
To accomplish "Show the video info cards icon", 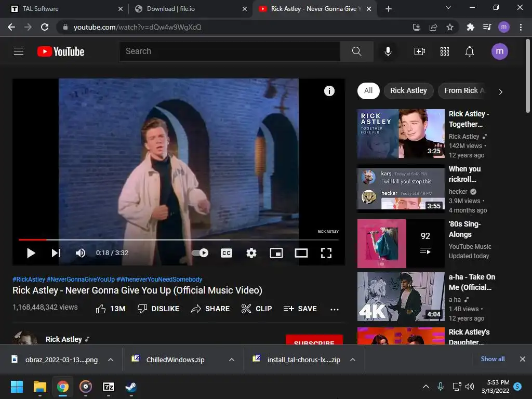I will click(329, 90).
